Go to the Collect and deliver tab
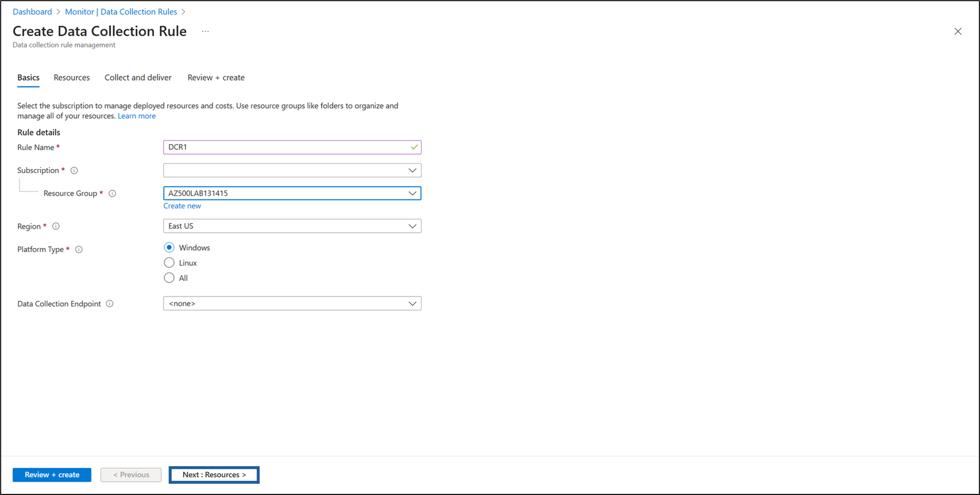980x495 pixels. [x=138, y=77]
